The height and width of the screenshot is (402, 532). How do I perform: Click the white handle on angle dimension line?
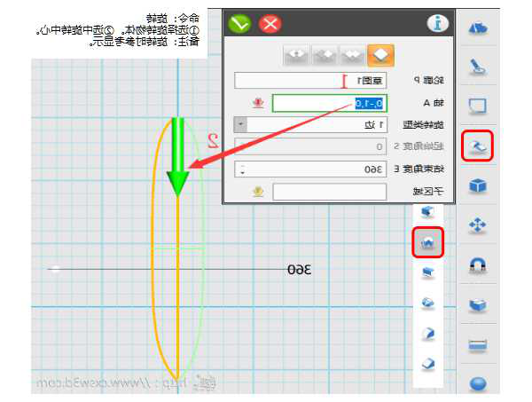point(56,269)
